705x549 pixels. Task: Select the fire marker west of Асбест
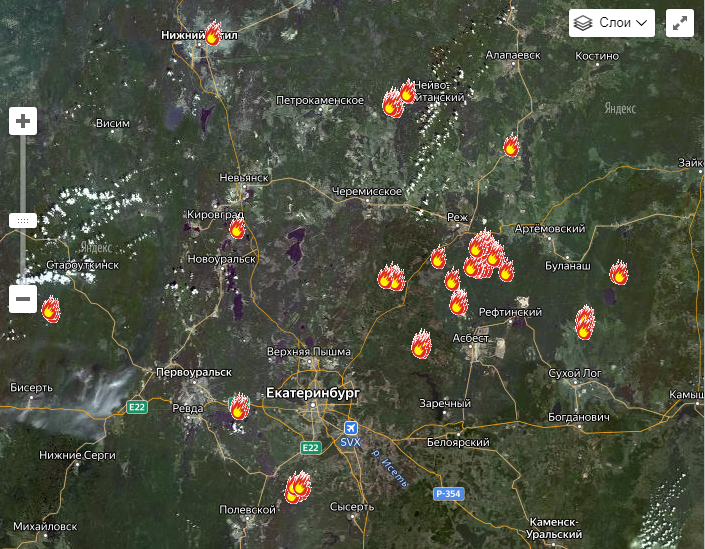pyautogui.click(x=421, y=345)
